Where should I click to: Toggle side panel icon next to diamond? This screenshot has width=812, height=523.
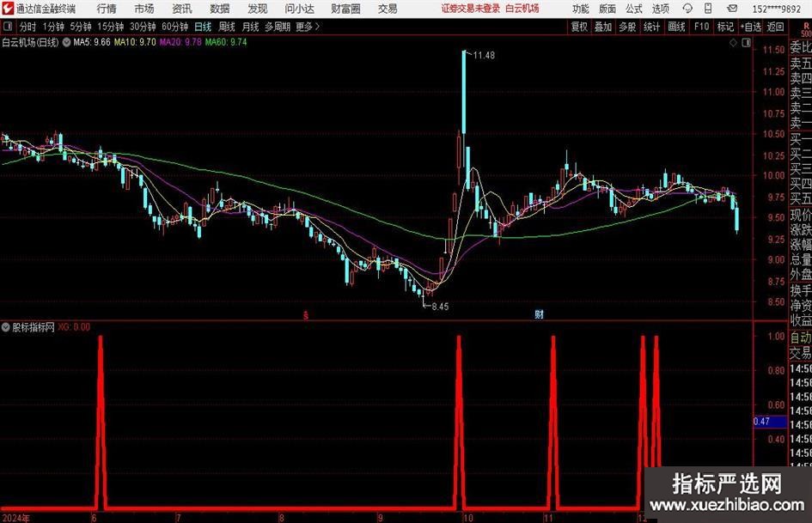click(x=746, y=42)
